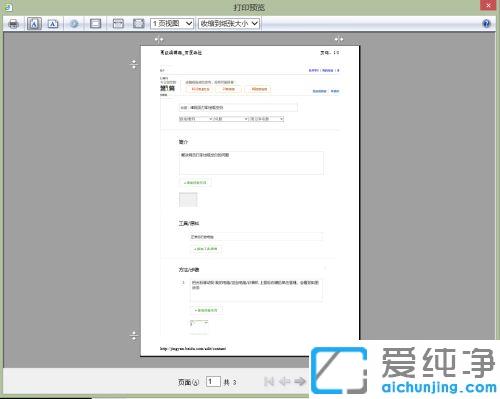Open the help question mark icon

(486, 24)
